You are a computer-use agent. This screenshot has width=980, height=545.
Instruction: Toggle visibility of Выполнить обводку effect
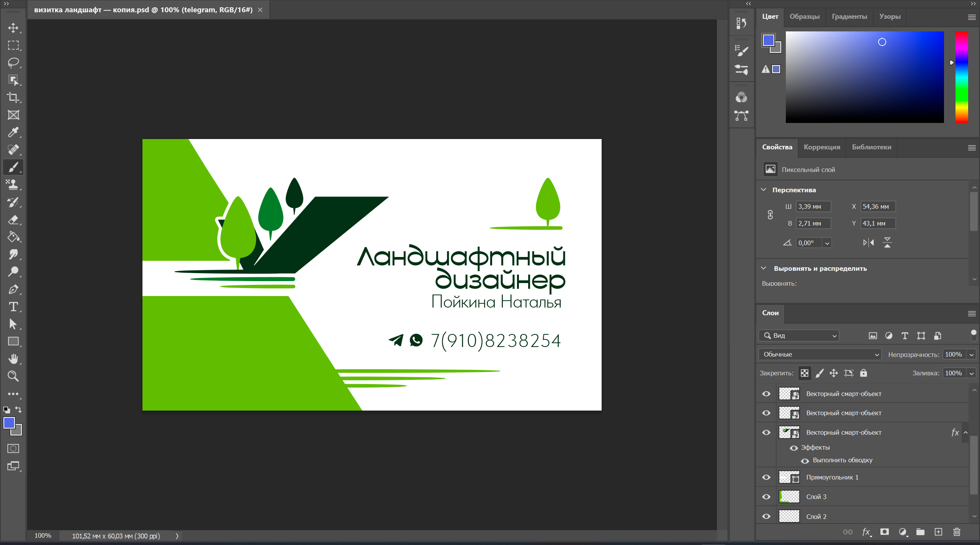[x=805, y=461]
